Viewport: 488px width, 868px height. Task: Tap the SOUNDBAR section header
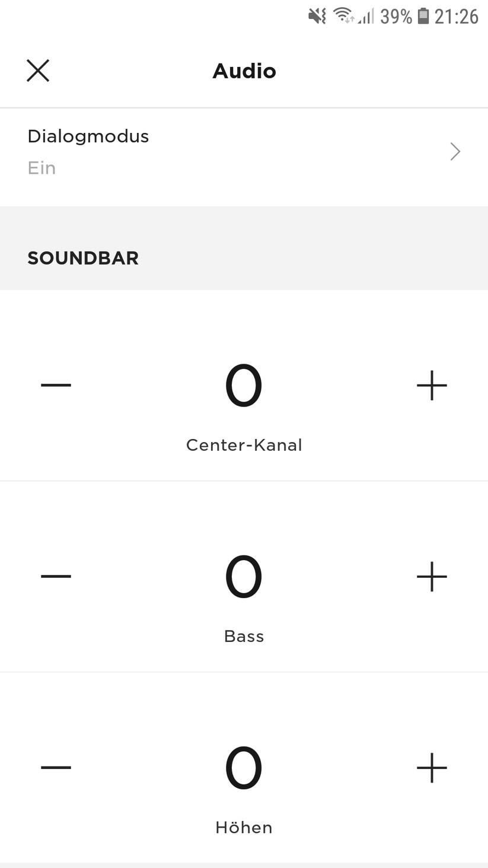tap(83, 258)
